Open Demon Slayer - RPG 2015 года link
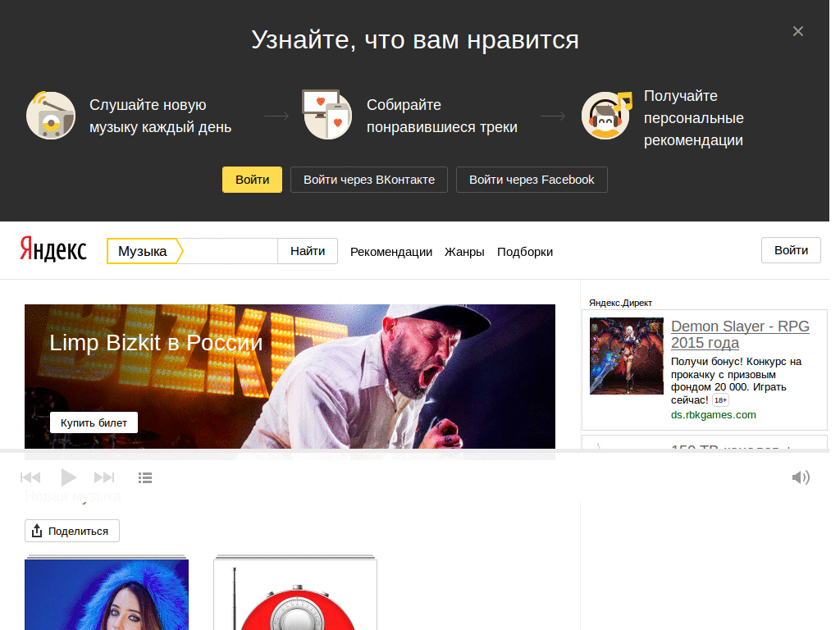 point(740,335)
